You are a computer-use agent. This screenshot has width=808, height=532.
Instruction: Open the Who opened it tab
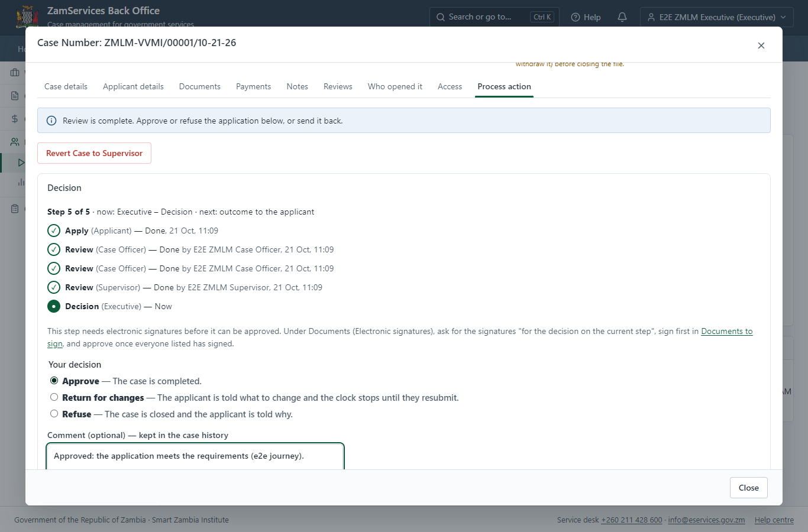[x=395, y=86]
